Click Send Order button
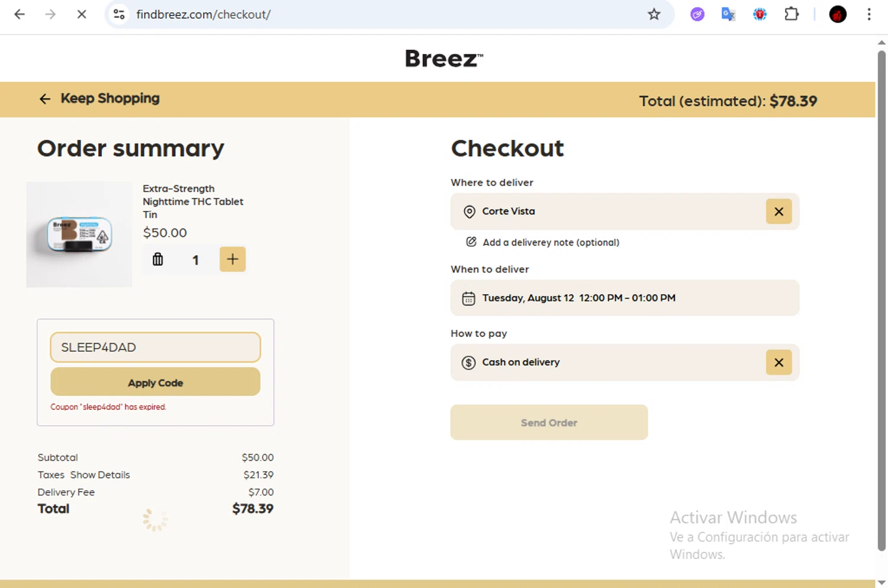This screenshot has height=588, width=888. (x=549, y=422)
